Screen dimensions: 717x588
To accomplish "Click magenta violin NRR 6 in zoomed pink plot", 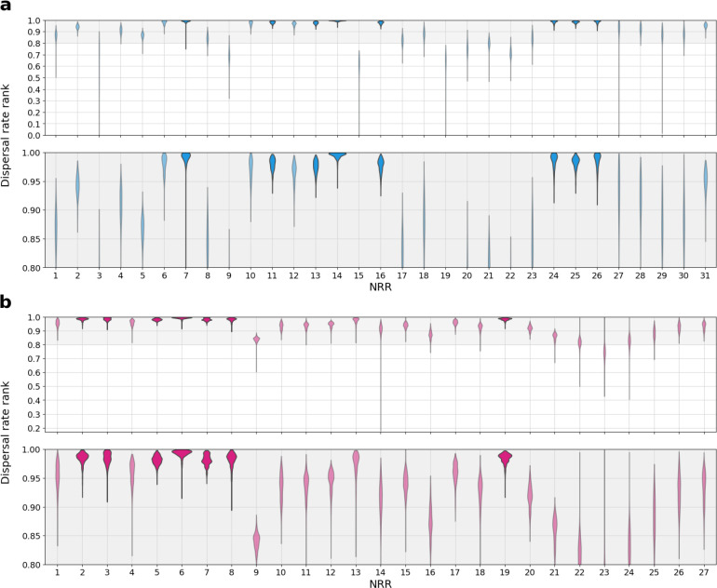I will tap(182, 453).
